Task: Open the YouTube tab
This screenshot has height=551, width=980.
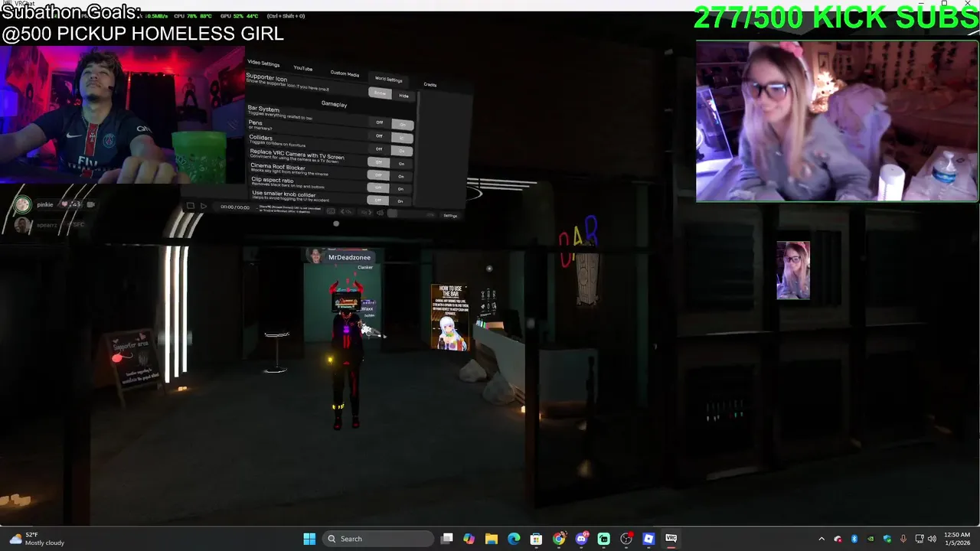Action: coord(303,68)
